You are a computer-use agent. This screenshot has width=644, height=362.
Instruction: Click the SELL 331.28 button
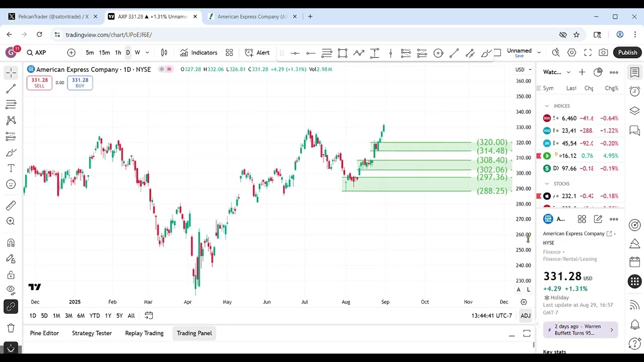coord(39,83)
